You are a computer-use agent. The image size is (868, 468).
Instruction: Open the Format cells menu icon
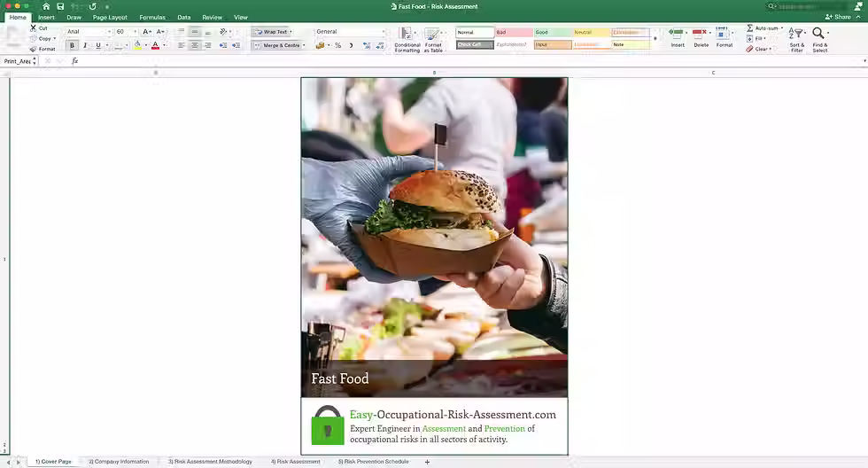tap(724, 37)
